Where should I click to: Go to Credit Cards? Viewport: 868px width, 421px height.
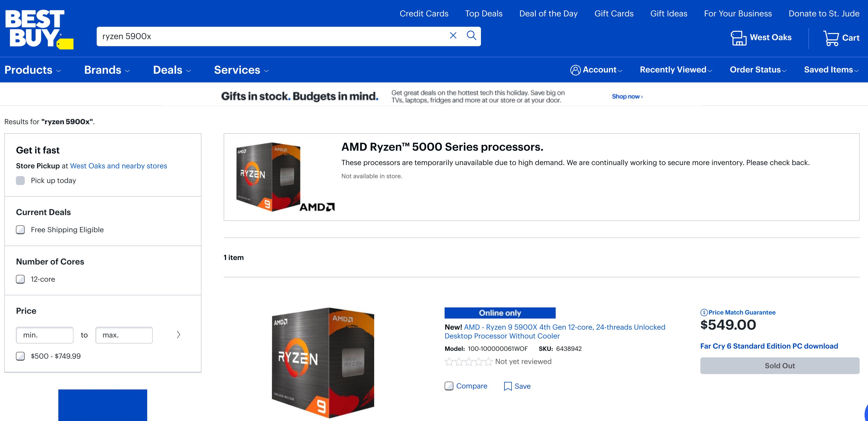pyautogui.click(x=424, y=13)
